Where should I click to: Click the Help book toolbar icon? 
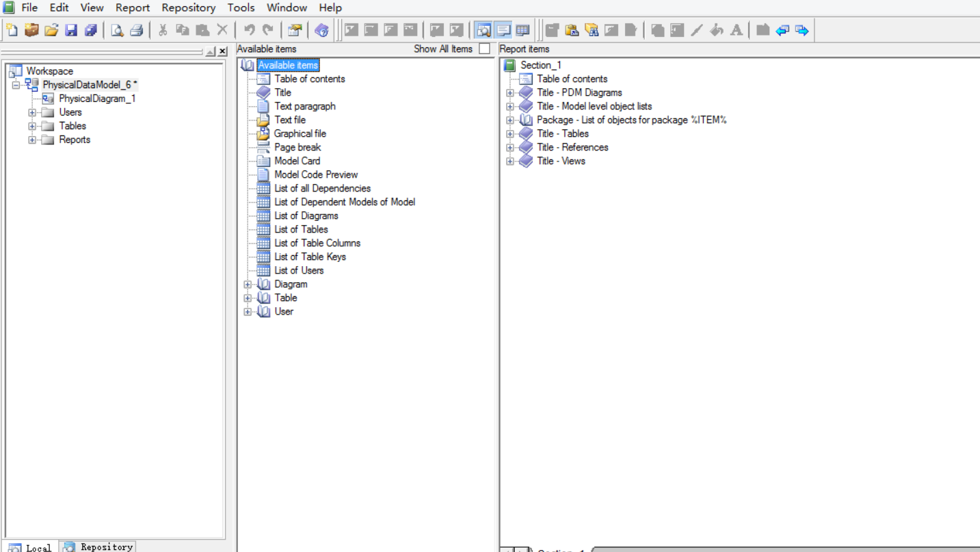coord(321,30)
